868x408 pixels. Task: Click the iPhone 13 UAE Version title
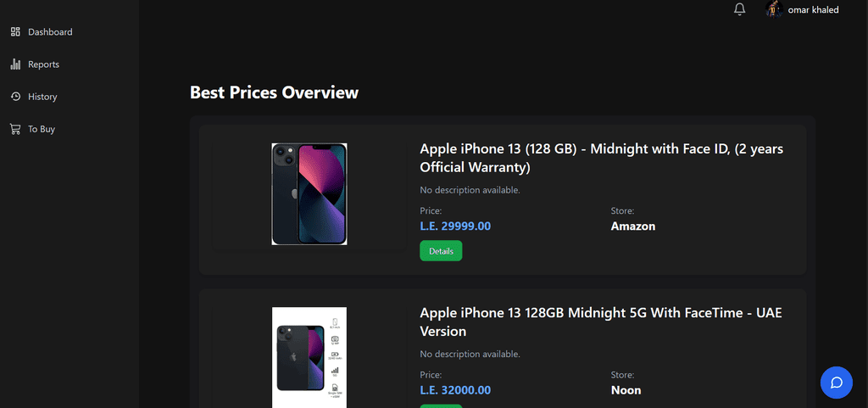point(600,321)
